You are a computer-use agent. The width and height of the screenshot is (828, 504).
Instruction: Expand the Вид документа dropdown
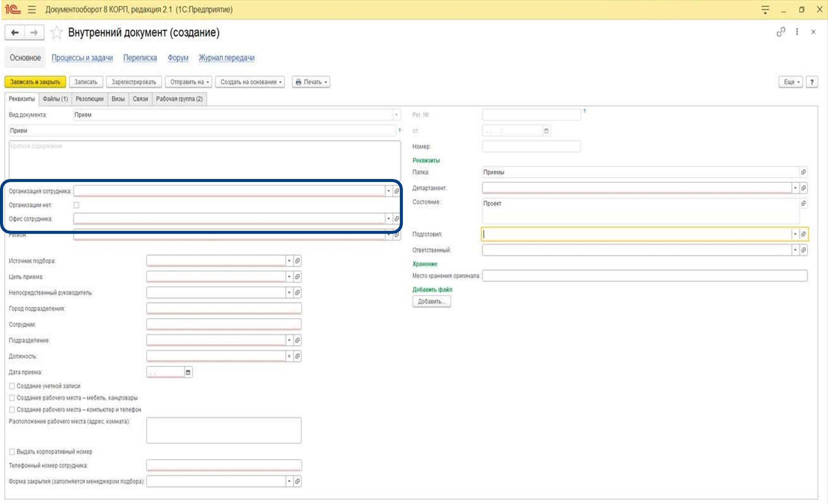(x=396, y=115)
